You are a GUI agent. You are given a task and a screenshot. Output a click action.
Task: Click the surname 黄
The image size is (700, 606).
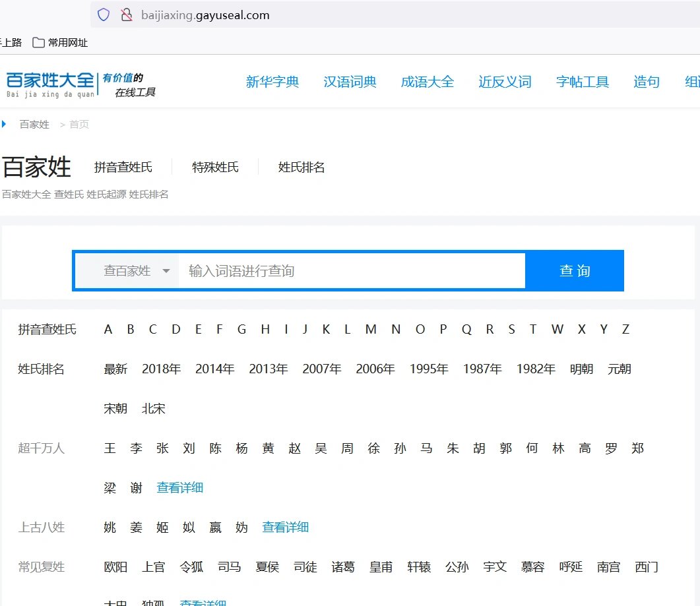point(268,448)
